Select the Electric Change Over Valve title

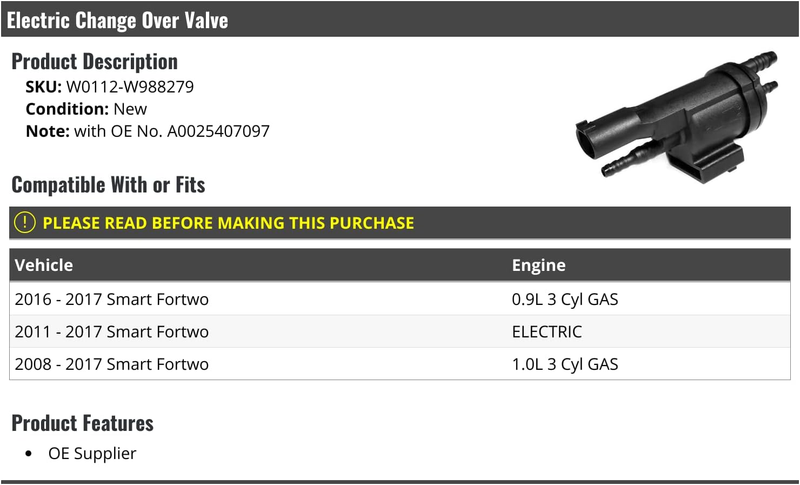[117, 20]
